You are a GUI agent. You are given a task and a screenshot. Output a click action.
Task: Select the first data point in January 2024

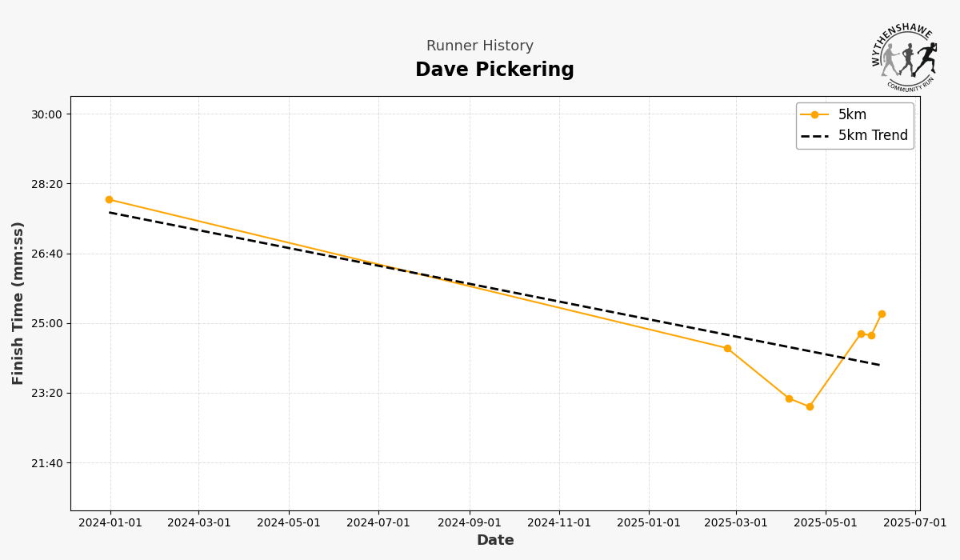(109, 200)
